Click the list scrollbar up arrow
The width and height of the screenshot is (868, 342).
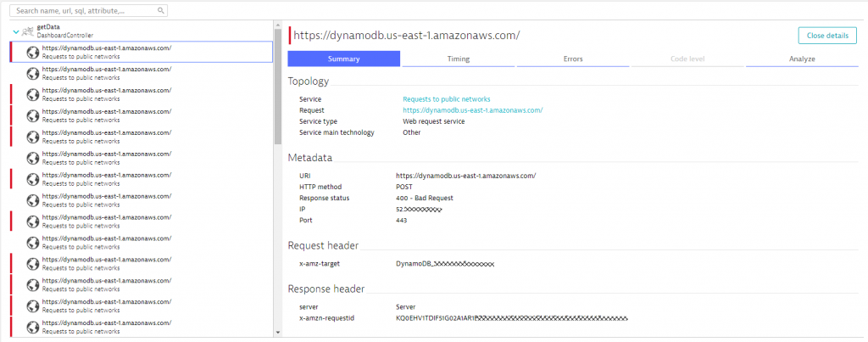(x=278, y=25)
